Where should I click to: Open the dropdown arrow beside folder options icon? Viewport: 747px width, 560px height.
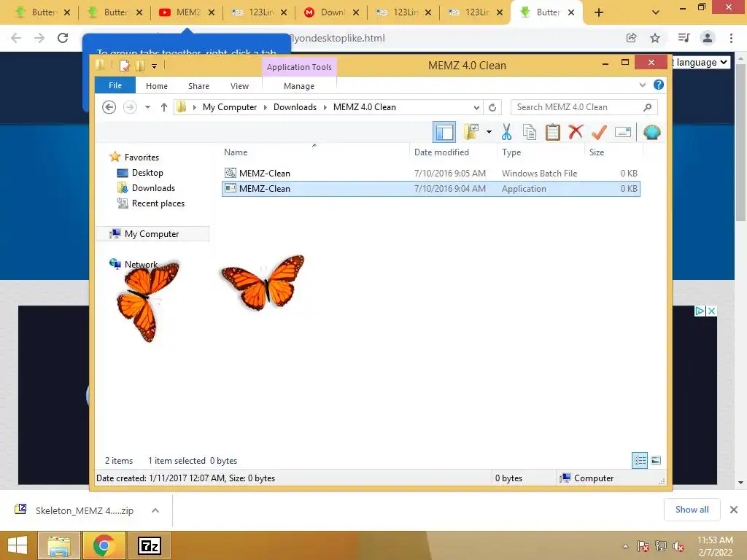coord(489,132)
